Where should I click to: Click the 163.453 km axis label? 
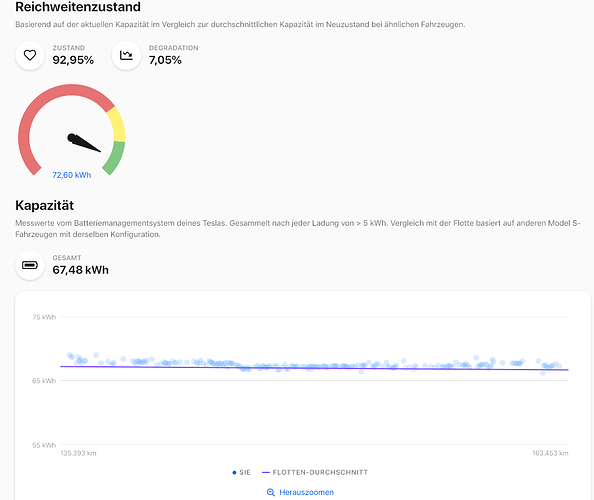(x=550, y=453)
